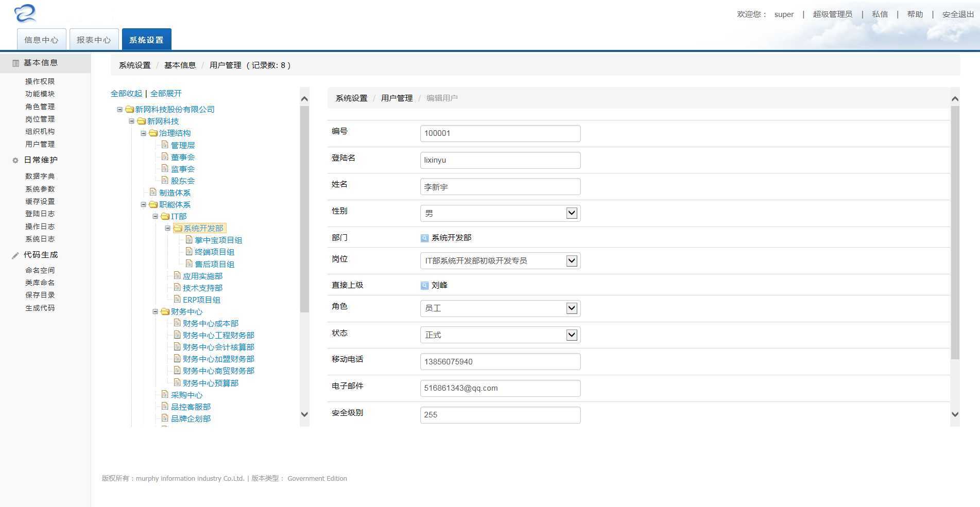The height and width of the screenshot is (507, 980).
Task: Open 角色管理 in the sidebar
Action: pyautogui.click(x=40, y=107)
